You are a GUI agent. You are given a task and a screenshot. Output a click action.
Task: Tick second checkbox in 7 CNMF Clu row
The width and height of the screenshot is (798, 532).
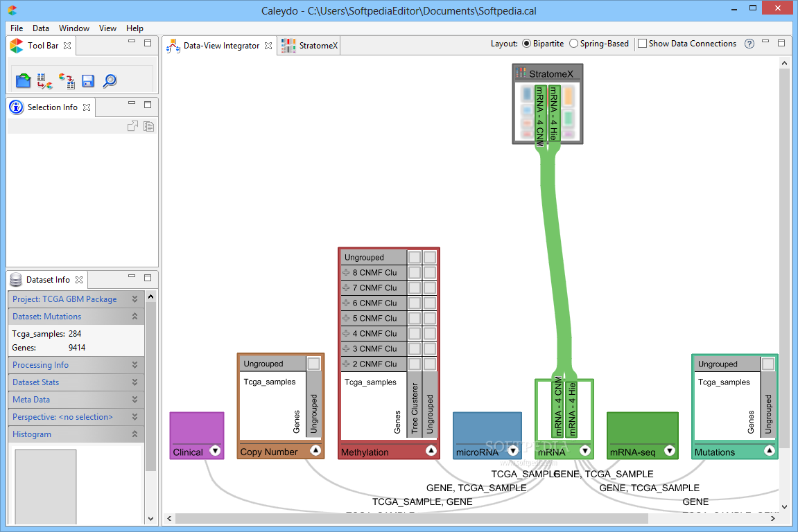tap(430, 288)
